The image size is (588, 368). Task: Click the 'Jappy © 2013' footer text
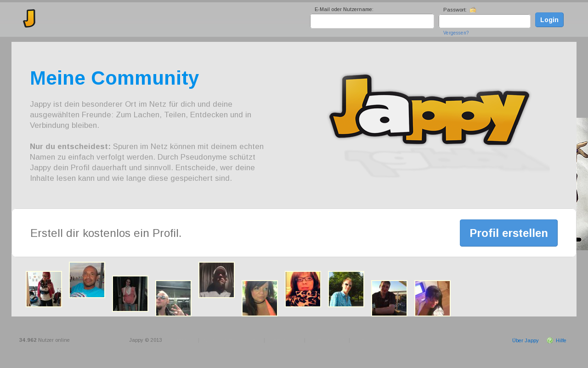146,340
